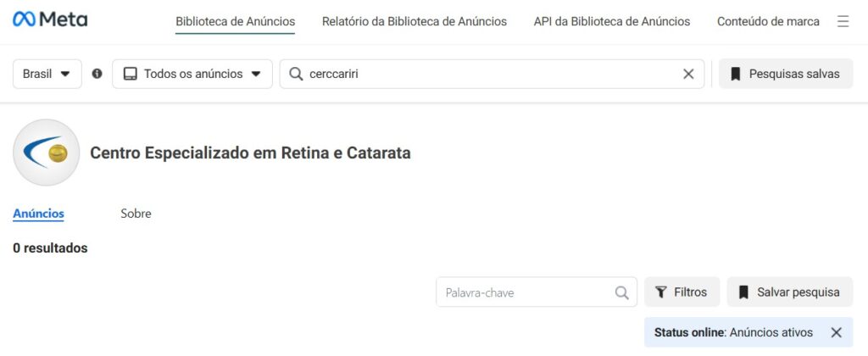Image resolution: width=868 pixels, height=356 pixels.
Task: Open the hamburger menu icon
Action: pos(843,21)
